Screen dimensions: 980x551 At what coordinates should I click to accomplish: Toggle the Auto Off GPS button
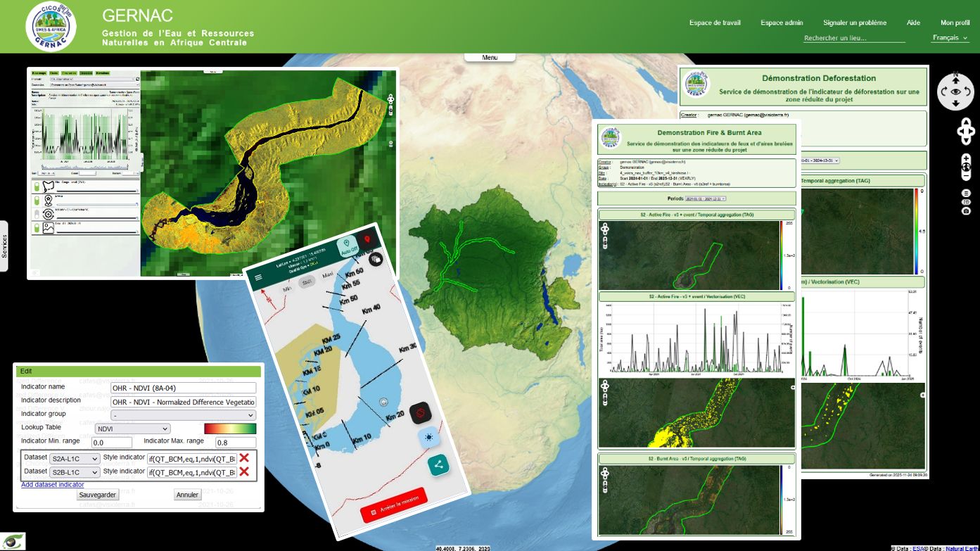pyautogui.click(x=347, y=246)
